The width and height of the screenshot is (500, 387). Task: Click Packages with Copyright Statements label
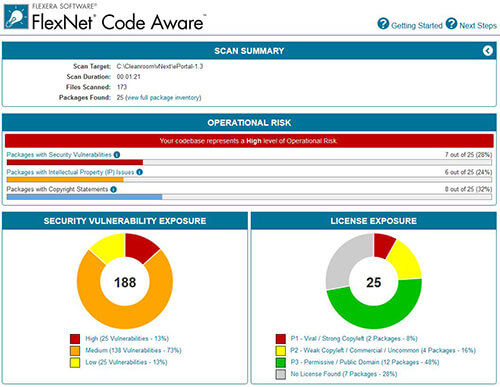(57, 189)
